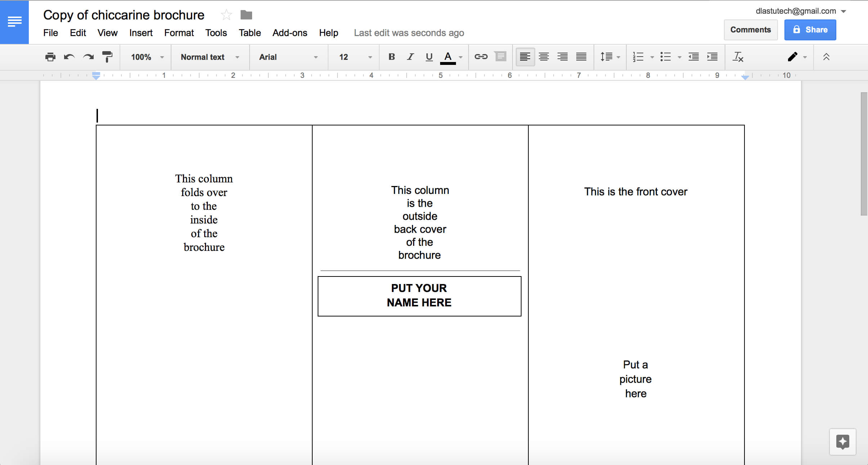Image resolution: width=868 pixels, height=465 pixels.
Task: Click inside the PUT YOUR NAME HERE field
Action: (x=419, y=295)
